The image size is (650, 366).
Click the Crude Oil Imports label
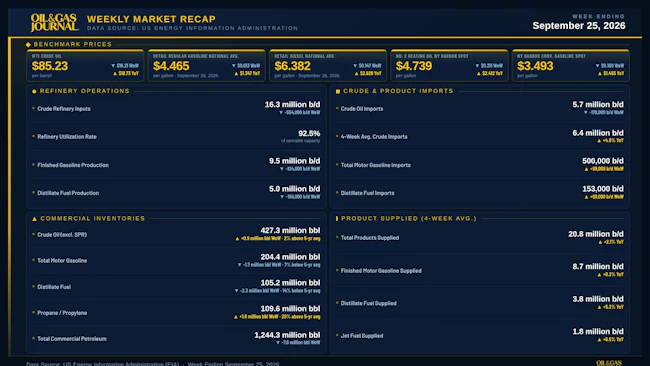point(361,109)
